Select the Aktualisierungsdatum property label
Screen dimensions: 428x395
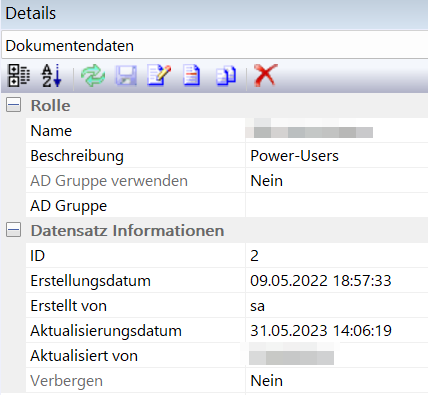[106, 331]
